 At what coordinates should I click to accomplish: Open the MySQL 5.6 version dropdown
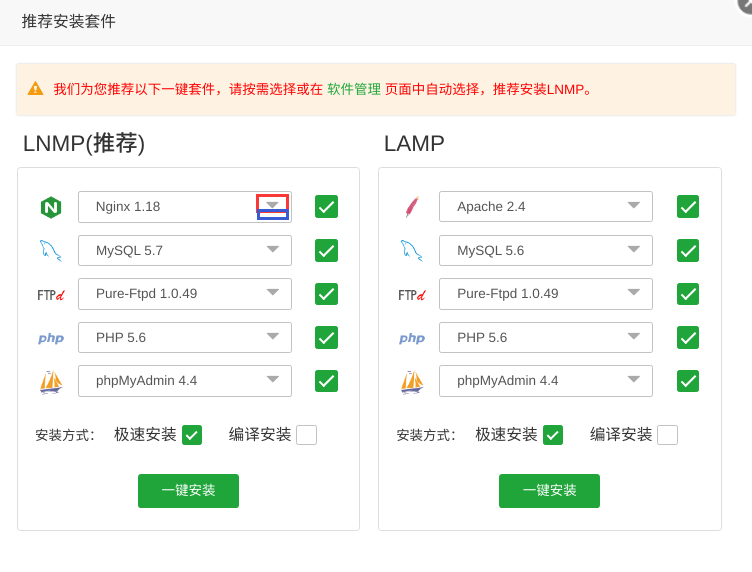point(546,250)
